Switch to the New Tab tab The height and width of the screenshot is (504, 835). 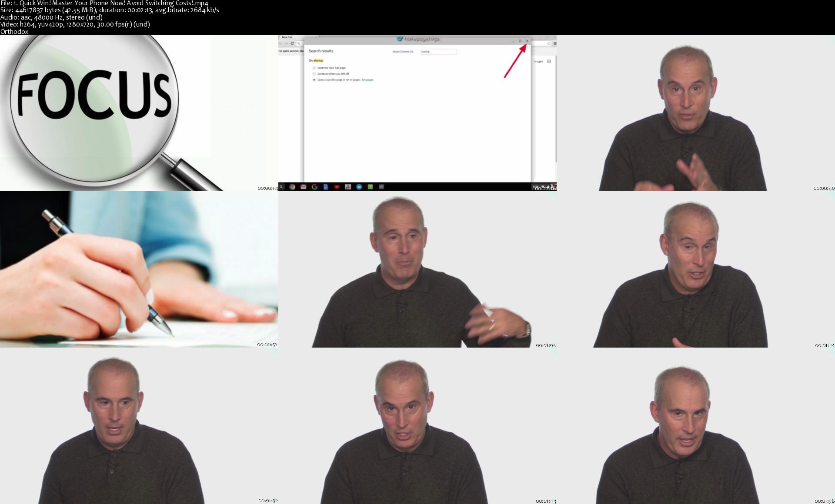pos(287,37)
